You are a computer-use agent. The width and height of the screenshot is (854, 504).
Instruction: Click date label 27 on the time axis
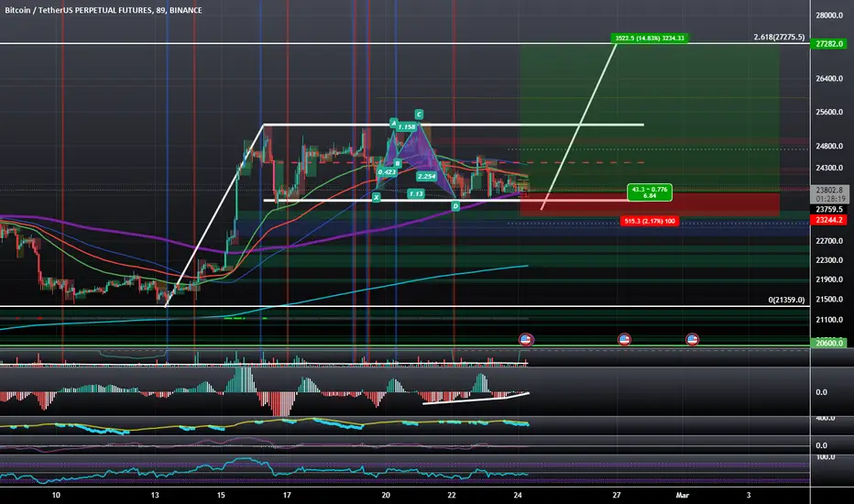[x=616, y=495]
